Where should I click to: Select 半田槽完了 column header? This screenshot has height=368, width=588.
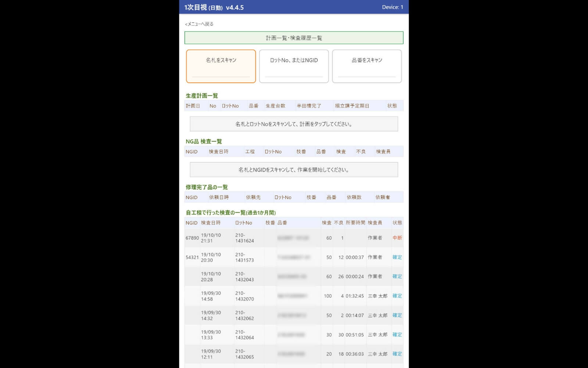point(309,106)
